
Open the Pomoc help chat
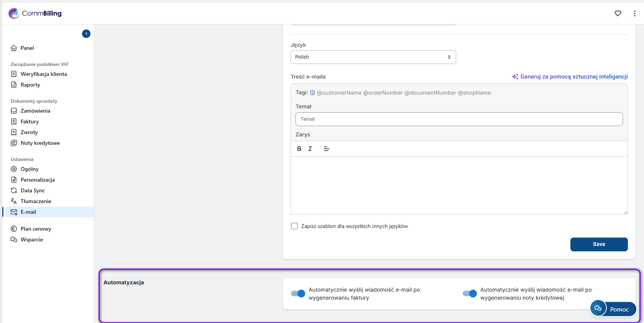click(x=613, y=309)
